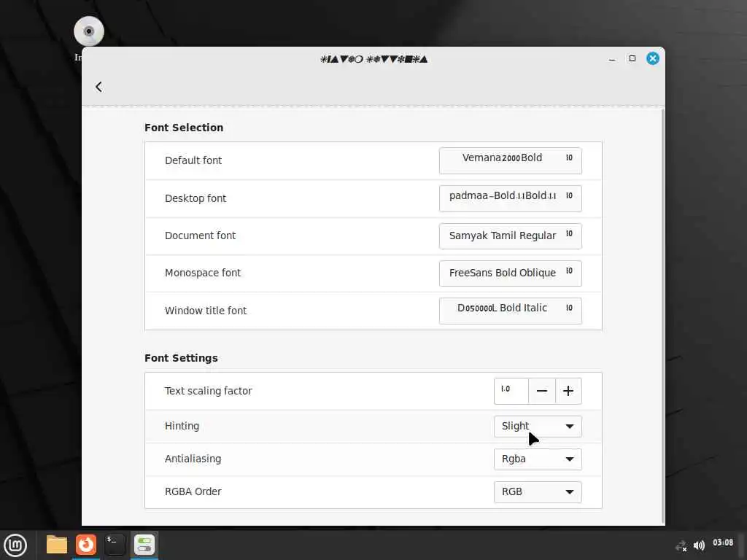Viewport: 747px width, 560px height.
Task: Open the volume tray icon
Action: [x=699, y=545]
